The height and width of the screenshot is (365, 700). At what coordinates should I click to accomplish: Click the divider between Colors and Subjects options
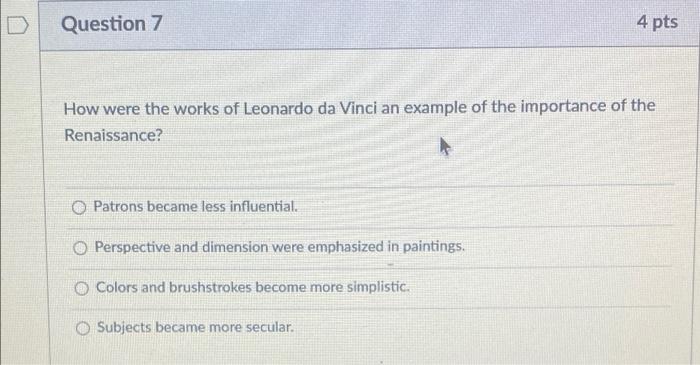370,307
